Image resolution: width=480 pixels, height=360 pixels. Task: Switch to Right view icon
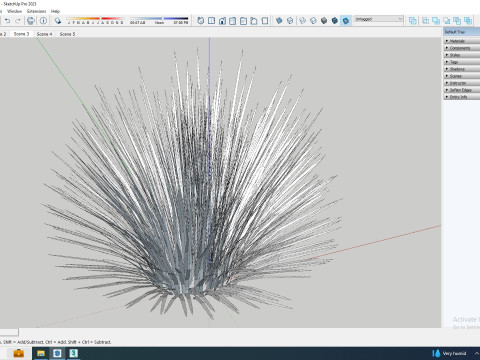(x=233, y=21)
